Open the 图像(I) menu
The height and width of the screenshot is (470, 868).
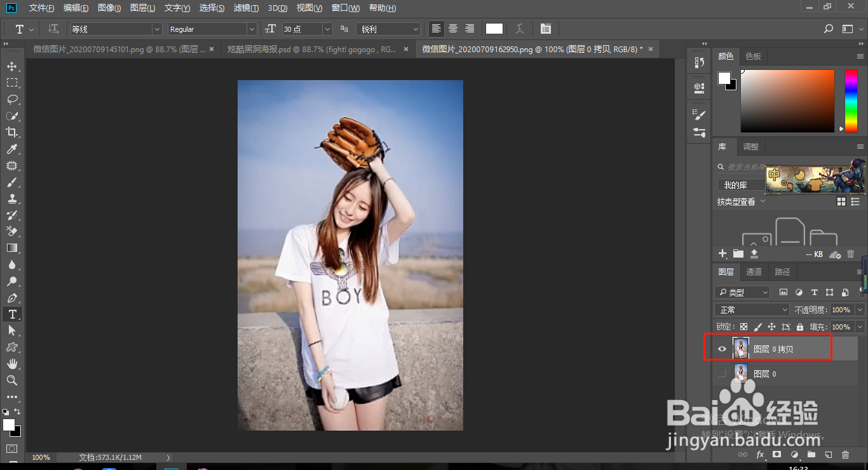pyautogui.click(x=110, y=8)
